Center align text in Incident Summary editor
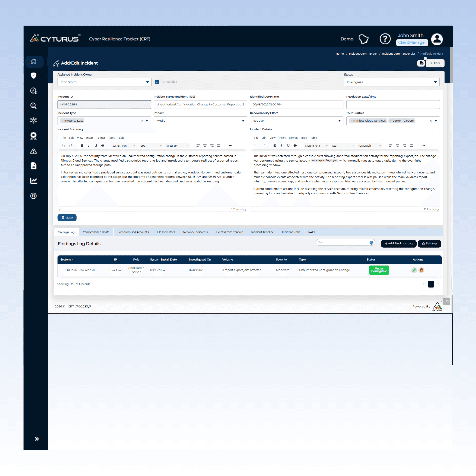Image resolution: width=476 pixels, height=476 pixels. coord(205,146)
